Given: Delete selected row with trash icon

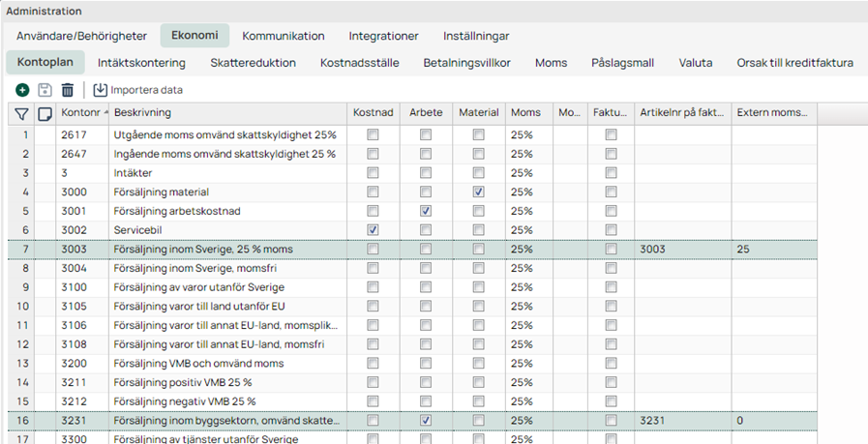Looking at the screenshot, I should (x=68, y=90).
